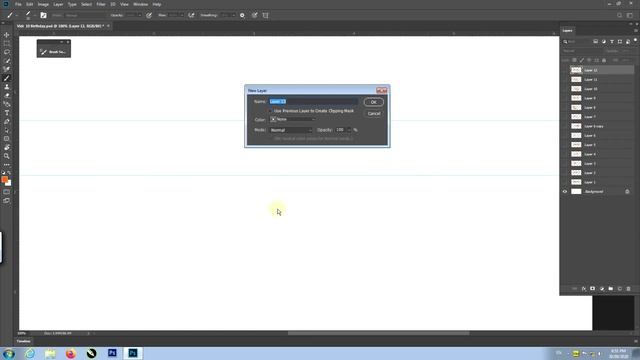
Task: Select the Zoom tool
Action: click(x=7, y=156)
